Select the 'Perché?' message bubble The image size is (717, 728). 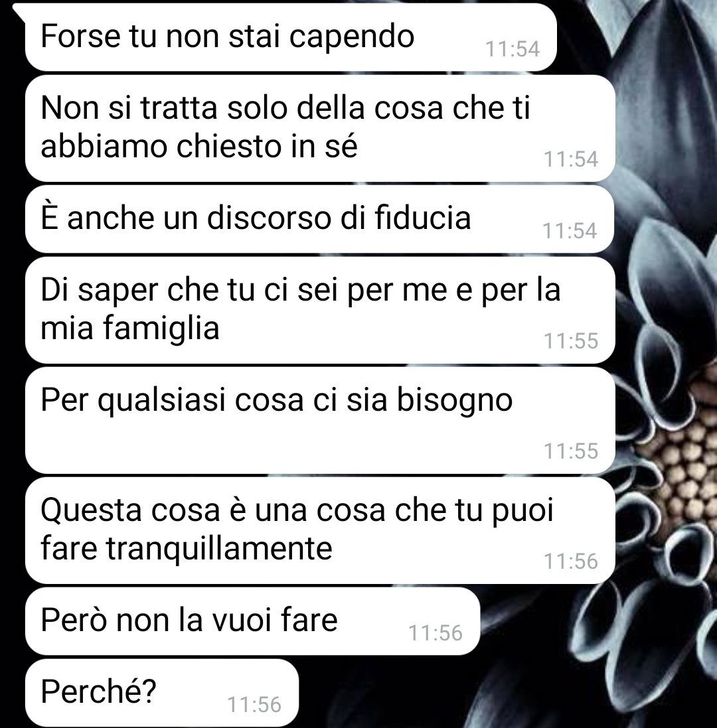(x=161, y=693)
